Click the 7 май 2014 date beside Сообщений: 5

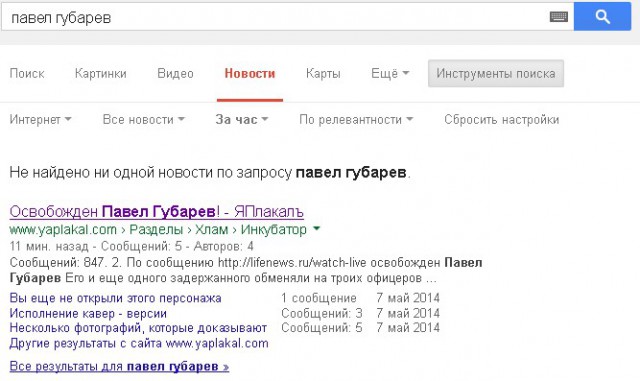tap(408, 328)
